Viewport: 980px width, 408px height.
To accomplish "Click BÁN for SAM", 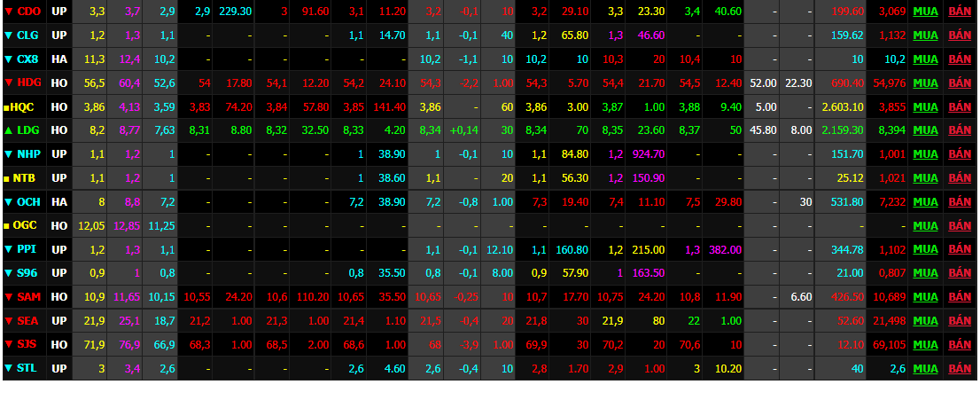I will 960,296.
